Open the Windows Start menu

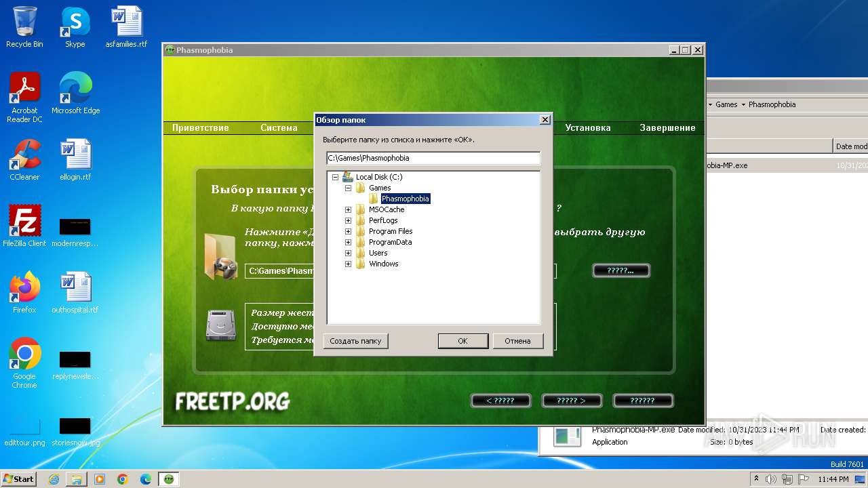point(18,479)
